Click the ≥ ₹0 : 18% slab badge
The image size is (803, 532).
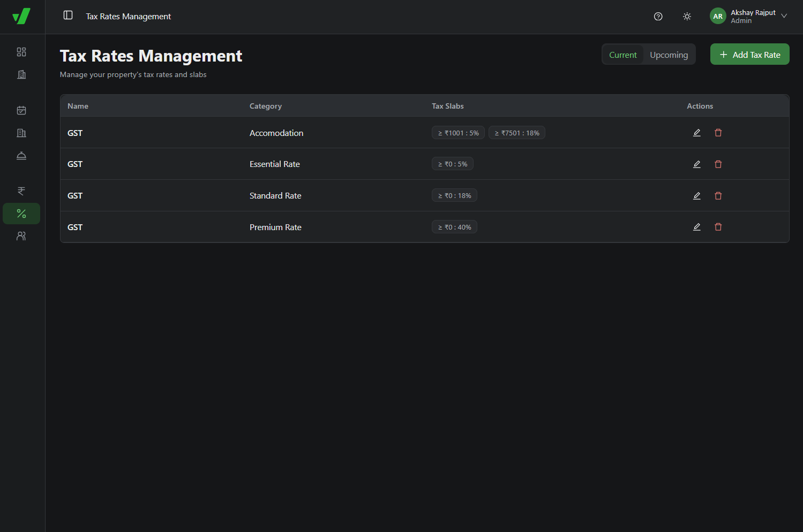[454, 195]
